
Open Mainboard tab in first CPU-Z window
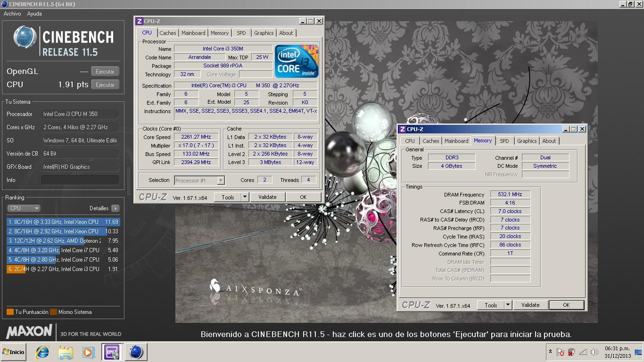[x=193, y=33]
